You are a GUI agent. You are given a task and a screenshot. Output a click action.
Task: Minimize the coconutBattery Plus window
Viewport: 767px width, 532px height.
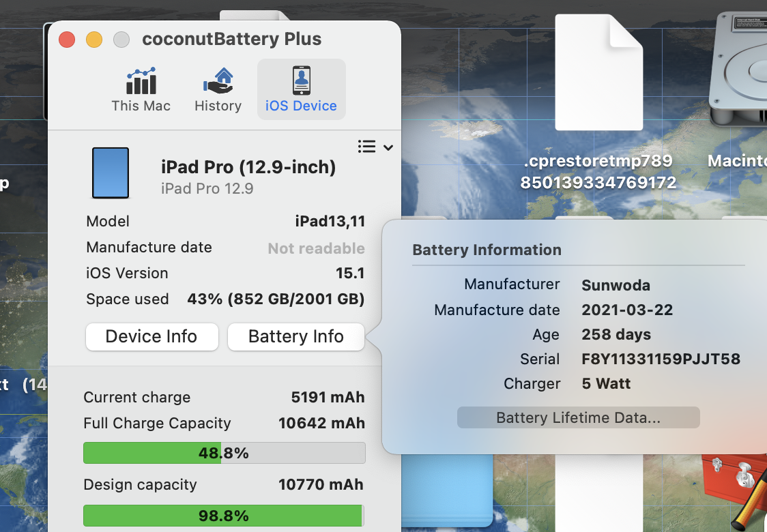point(94,39)
